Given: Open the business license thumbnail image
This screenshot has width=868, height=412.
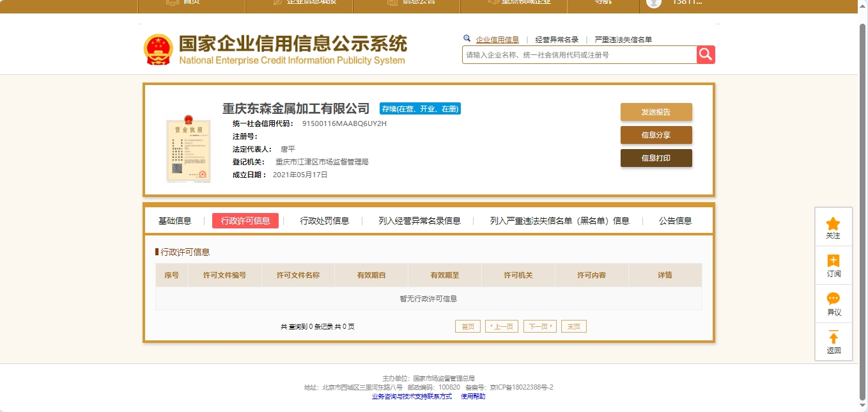Looking at the screenshot, I should (x=188, y=149).
